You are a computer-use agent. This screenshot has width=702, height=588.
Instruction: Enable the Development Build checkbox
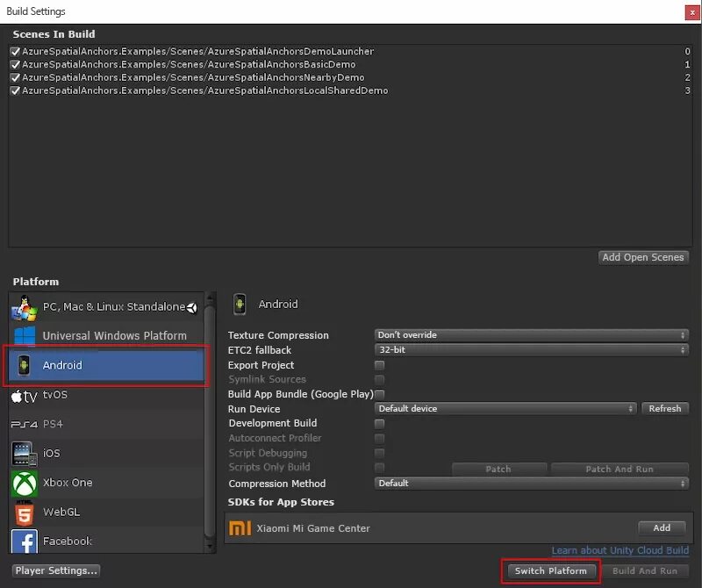(x=379, y=423)
